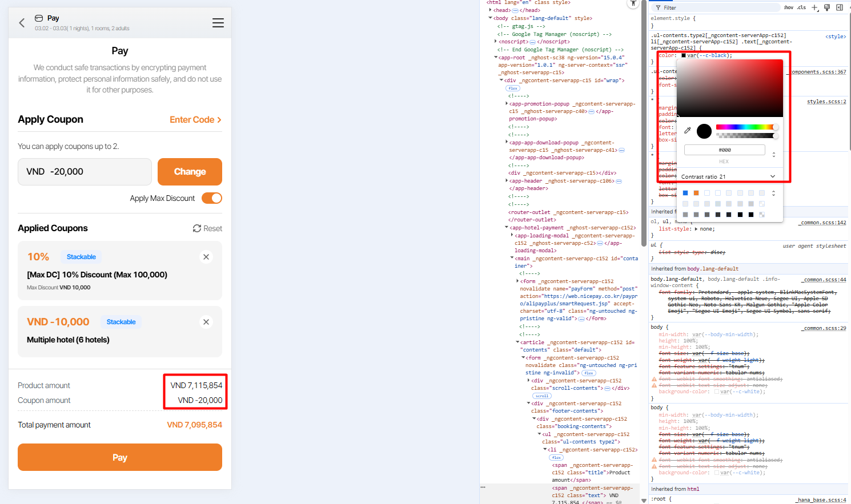The width and height of the screenshot is (851, 504).
Task: Collapse the ul ul-contents type2 node
Action: coord(539,434)
